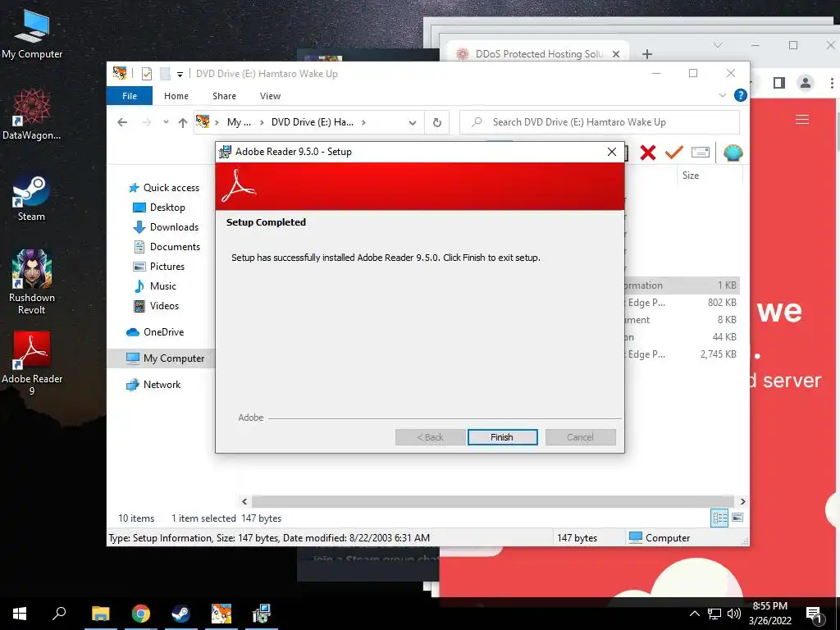Select Quick access in navigation pane
The image size is (840, 630).
pos(164,188)
